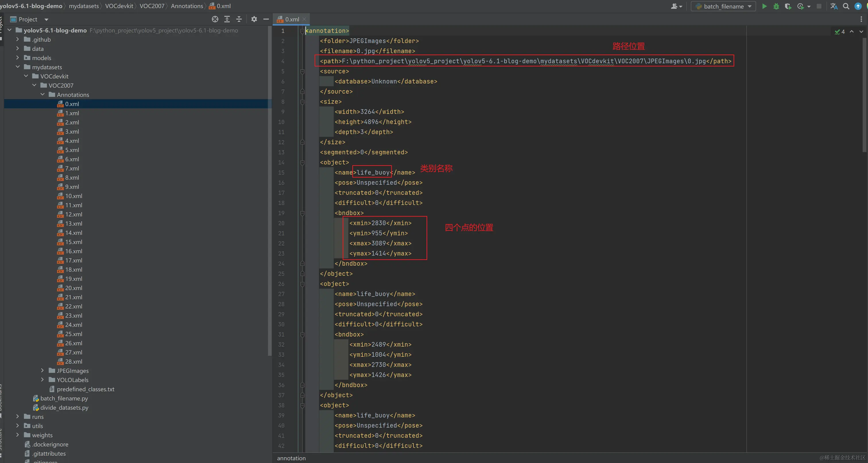Click the profiler run icon
This screenshot has height=463, width=868.
click(x=801, y=6)
